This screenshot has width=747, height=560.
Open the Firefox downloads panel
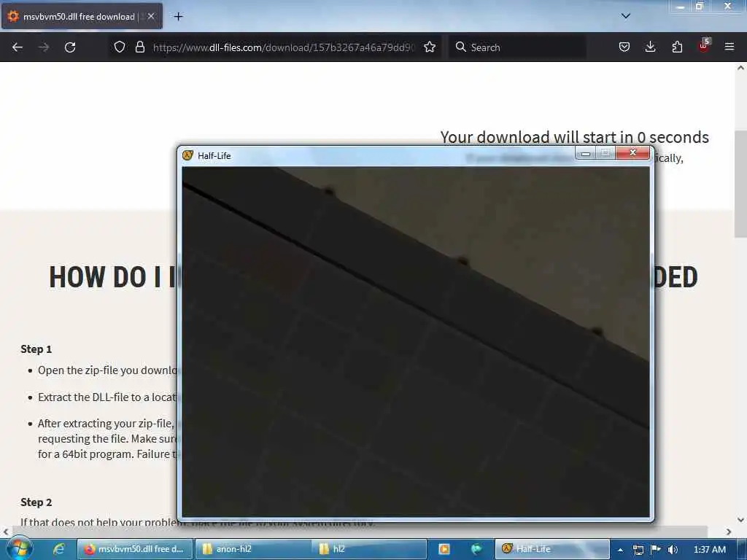coord(650,47)
